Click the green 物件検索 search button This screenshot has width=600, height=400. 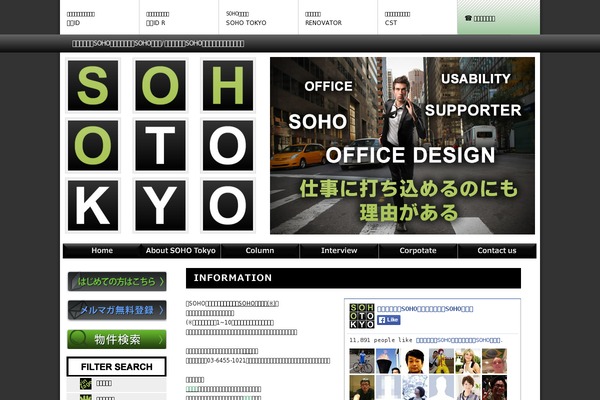(117, 339)
